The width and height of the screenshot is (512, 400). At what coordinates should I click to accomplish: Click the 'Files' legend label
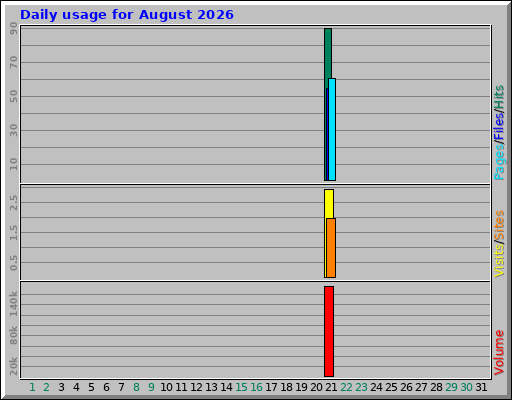click(499, 127)
